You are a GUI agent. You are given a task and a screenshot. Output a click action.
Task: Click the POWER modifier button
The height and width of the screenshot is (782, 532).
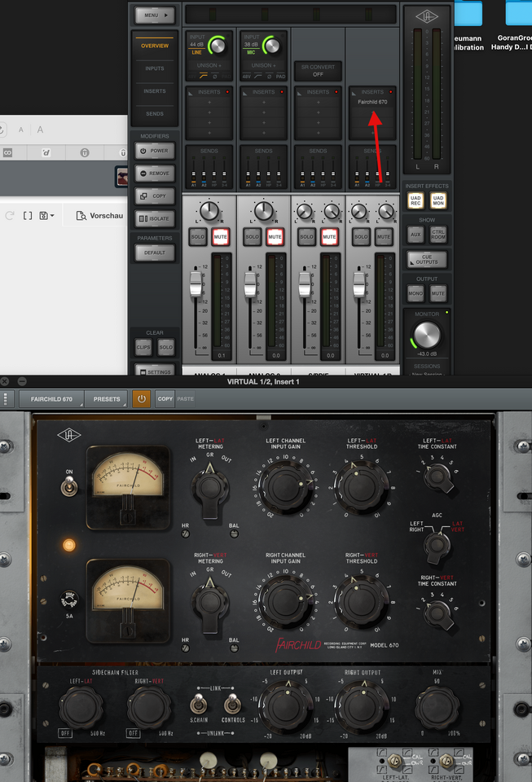click(x=155, y=151)
